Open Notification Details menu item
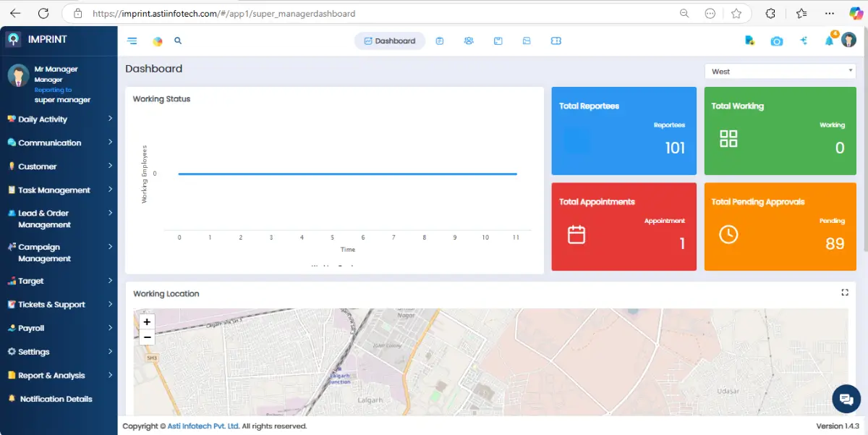 coord(56,399)
